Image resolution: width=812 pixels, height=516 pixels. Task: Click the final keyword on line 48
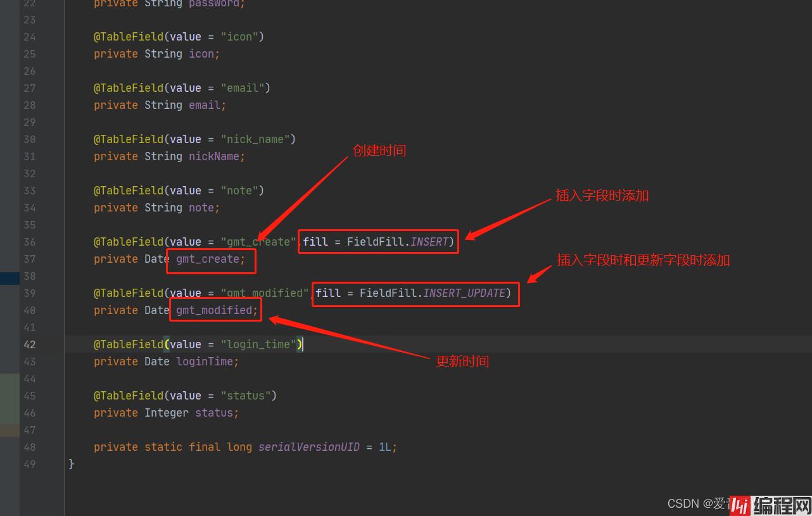click(x=205, y=447)
